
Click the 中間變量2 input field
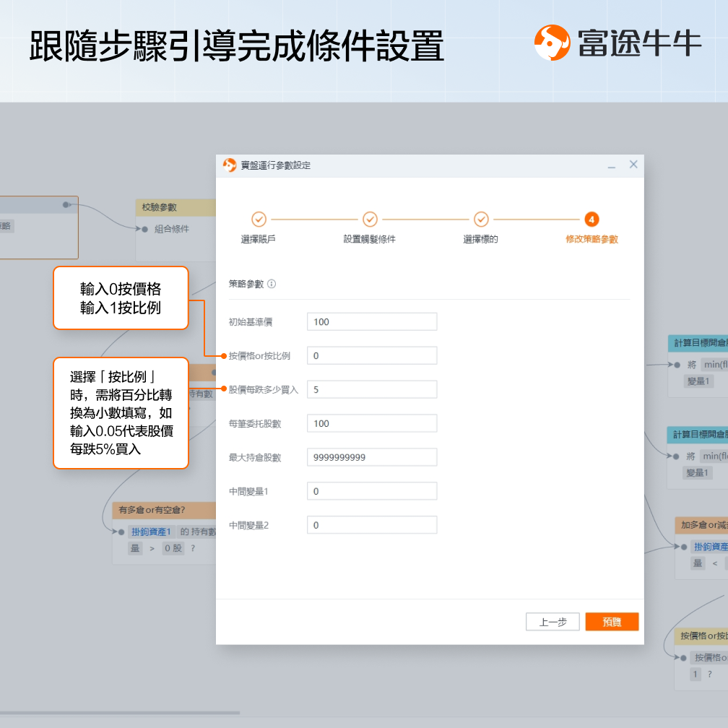(x=371, y=524)
